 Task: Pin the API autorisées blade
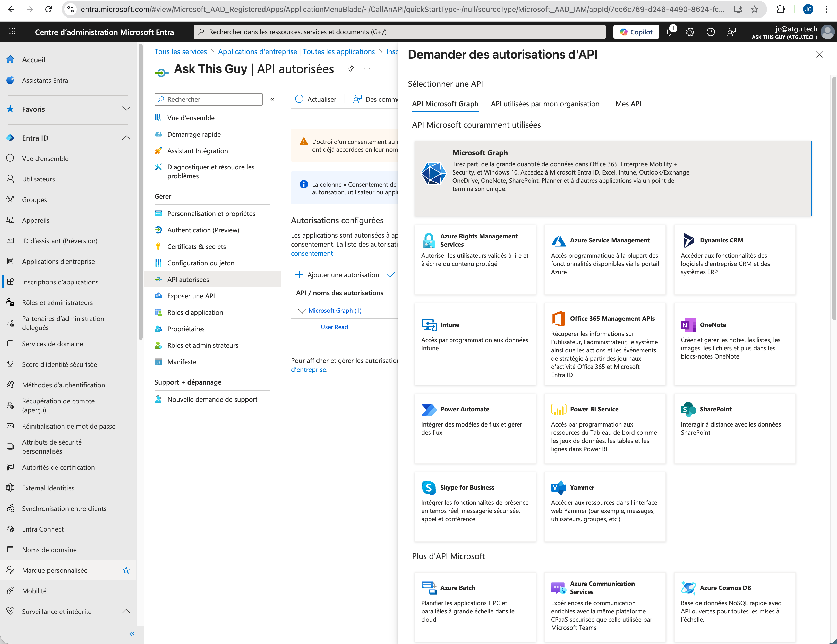click(x=350, y=69)
